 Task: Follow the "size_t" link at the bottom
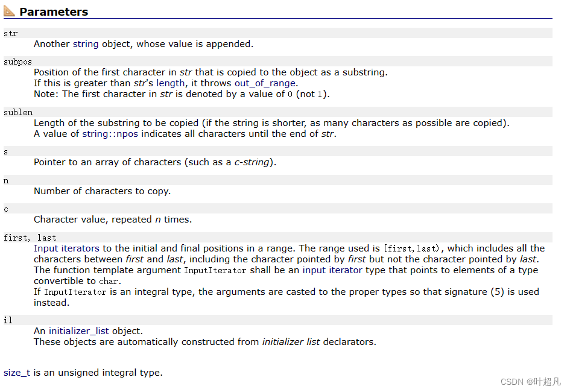click(17, 373)
